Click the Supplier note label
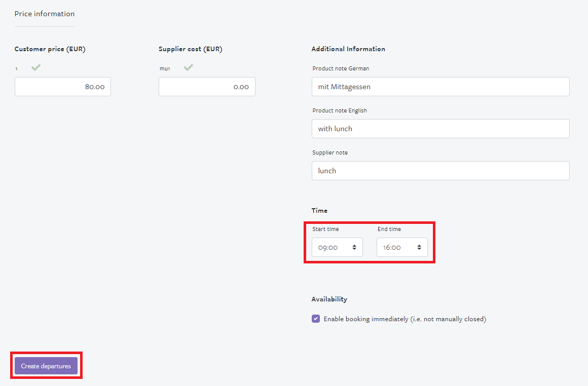 pyautogui.click(x=330, y=152)
